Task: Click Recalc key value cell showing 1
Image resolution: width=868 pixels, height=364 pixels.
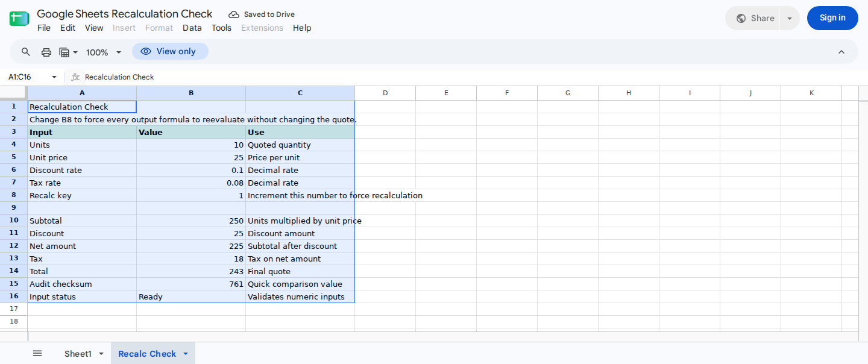Action: (x=191, y=195)
